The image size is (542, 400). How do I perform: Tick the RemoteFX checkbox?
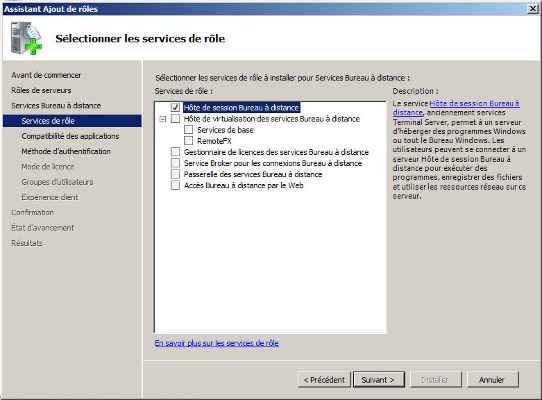pos(188,141)
